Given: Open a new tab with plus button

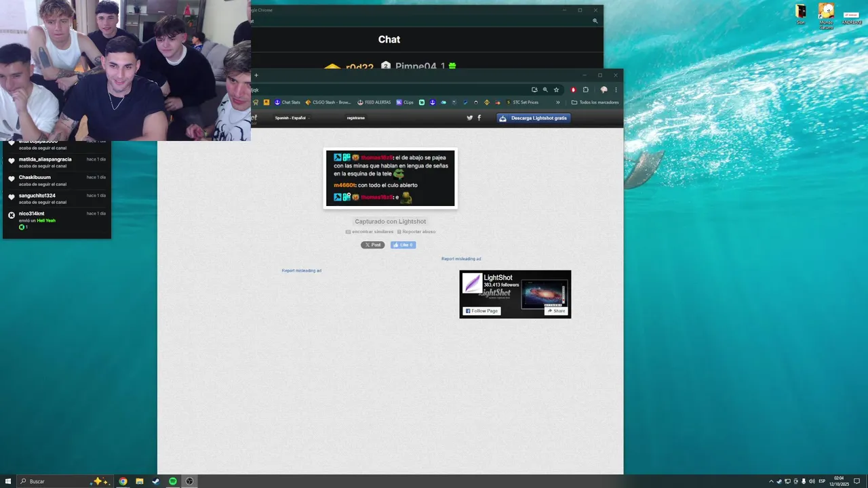Looking at the screenshot, I should tap(256, 75).
